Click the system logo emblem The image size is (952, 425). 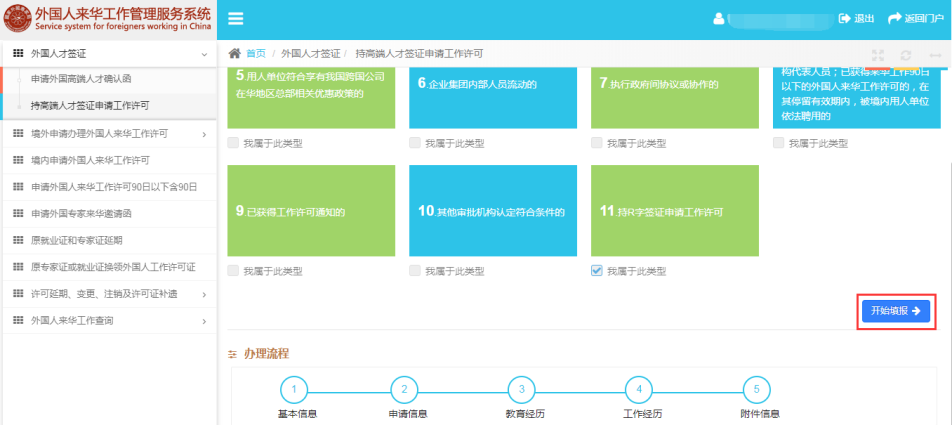coord(18,19)
